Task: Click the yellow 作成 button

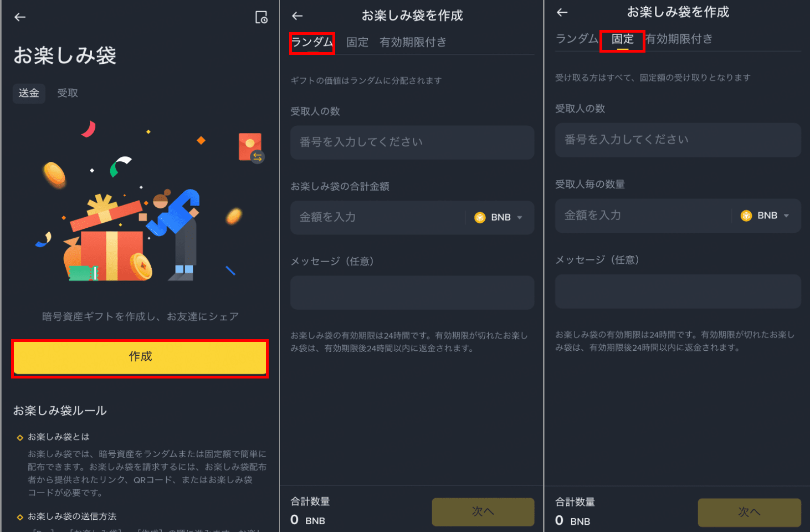Action: (140, 357)
